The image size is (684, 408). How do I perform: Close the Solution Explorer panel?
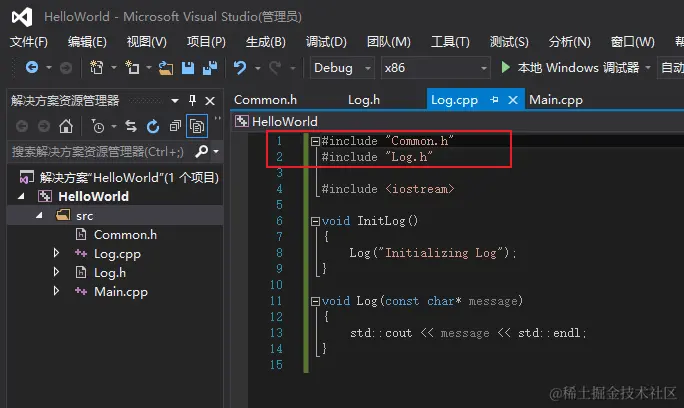(210, 101)
